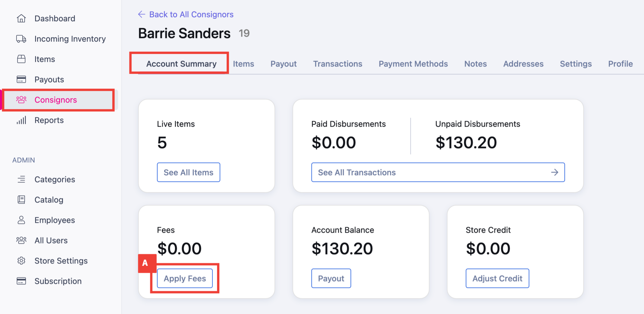
Task: Select the Items box icon in sidebar
Action: click(21, 59)
